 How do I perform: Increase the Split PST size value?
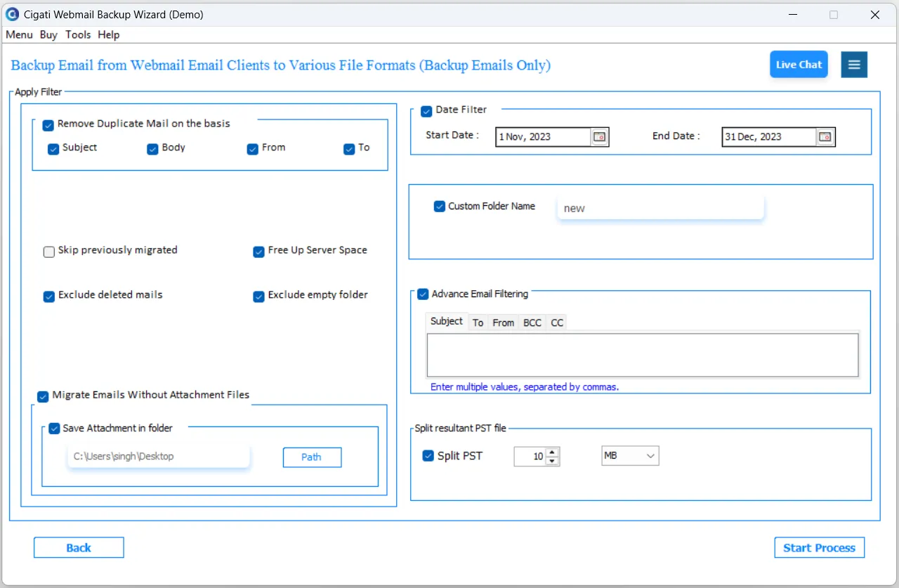553,452
